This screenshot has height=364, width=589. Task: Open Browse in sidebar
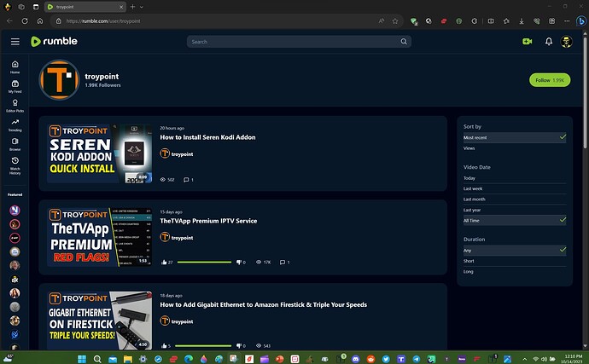click(x=15, y=144)
